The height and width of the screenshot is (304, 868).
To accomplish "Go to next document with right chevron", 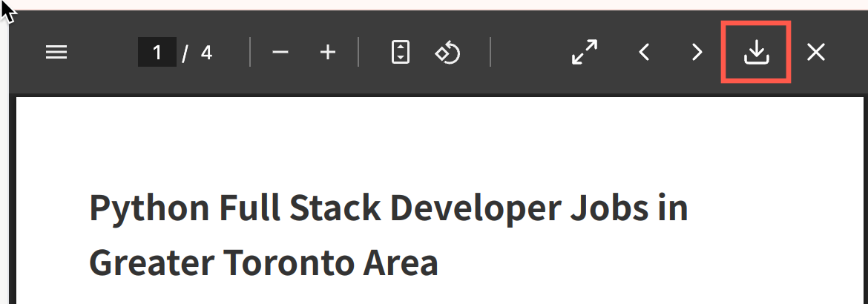I will (697, 52).
